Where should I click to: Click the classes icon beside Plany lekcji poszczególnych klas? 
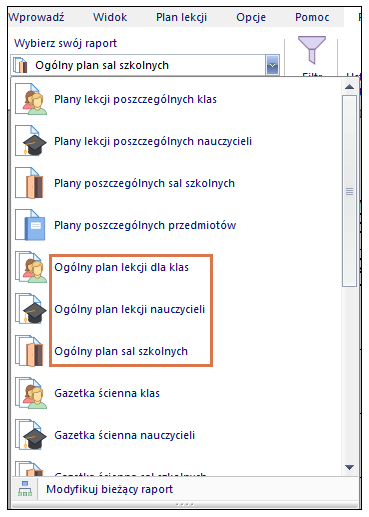coord(31,99)
